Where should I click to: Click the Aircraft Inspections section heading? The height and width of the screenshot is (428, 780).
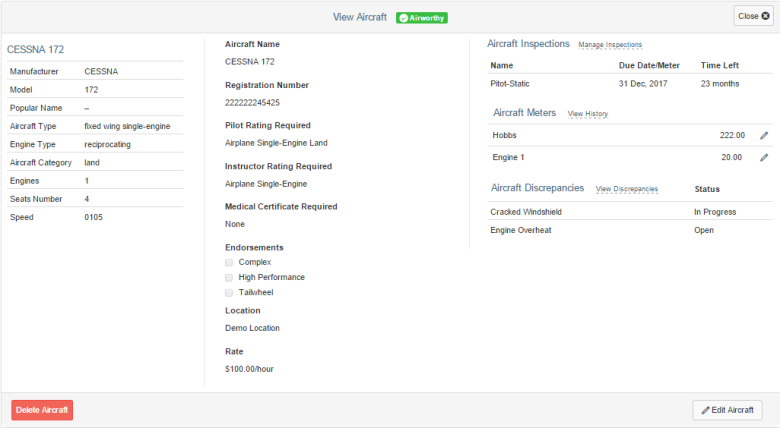528,44
